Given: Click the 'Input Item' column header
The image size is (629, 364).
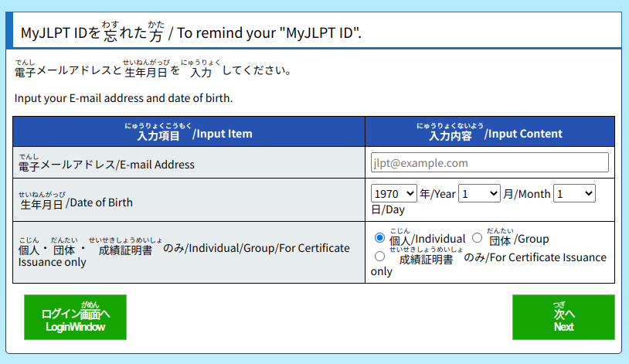Looking at the screenshot, I should point(189,131).
